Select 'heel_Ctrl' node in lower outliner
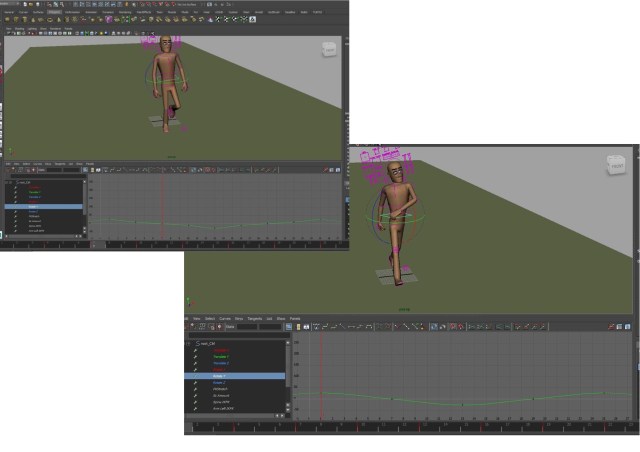 209,343
